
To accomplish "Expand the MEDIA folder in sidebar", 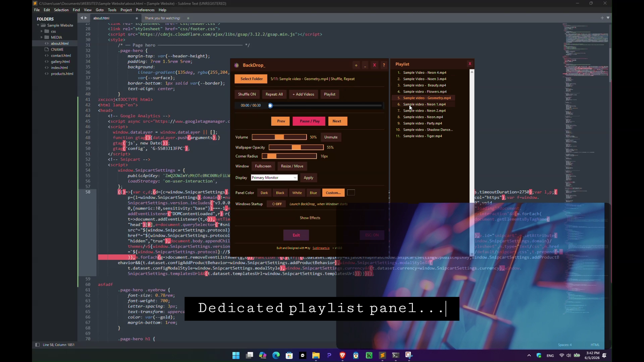I will tap(42, 37).
